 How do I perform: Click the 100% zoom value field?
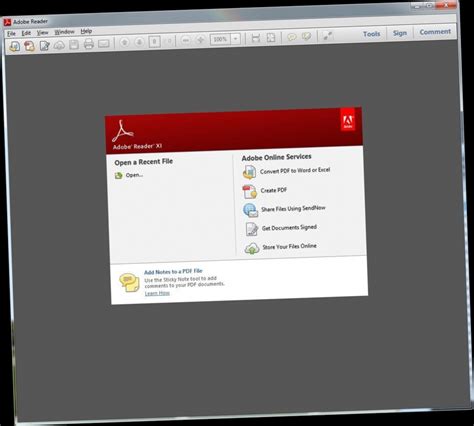[x=220, y=39]
